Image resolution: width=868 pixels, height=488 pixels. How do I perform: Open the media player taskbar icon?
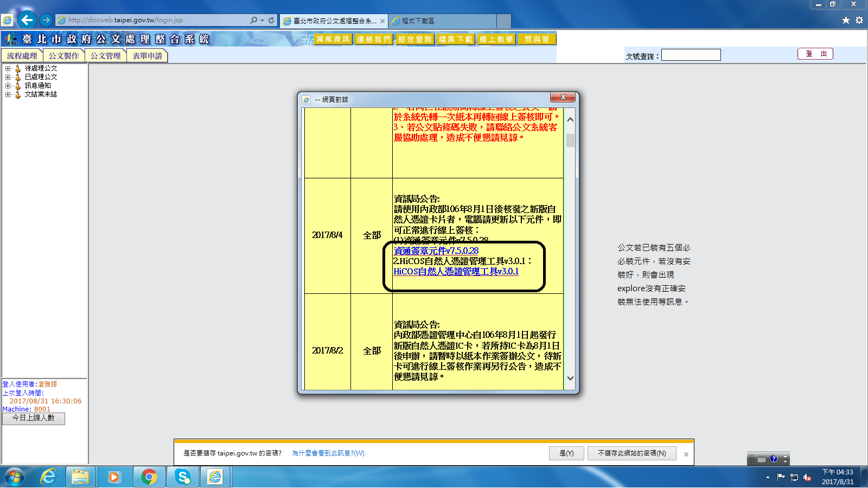114,477
